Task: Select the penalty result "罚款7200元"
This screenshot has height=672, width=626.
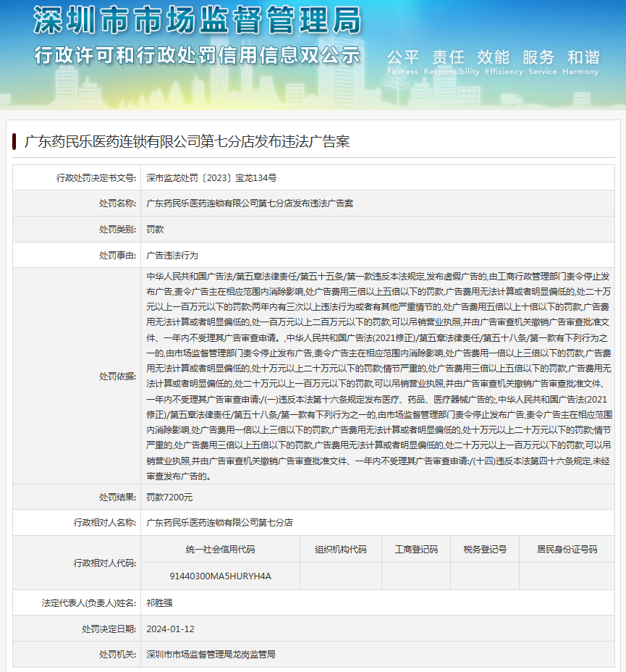Action: [x=169, y=497]
